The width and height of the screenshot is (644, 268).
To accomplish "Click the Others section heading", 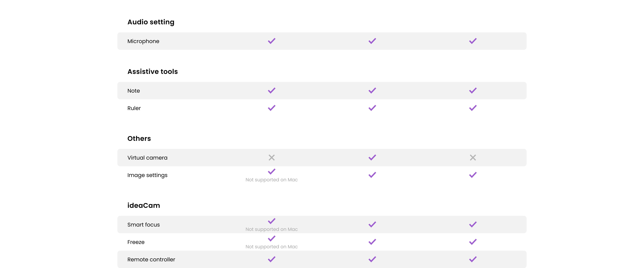I will pyautogui.click(x=139, y=138).
